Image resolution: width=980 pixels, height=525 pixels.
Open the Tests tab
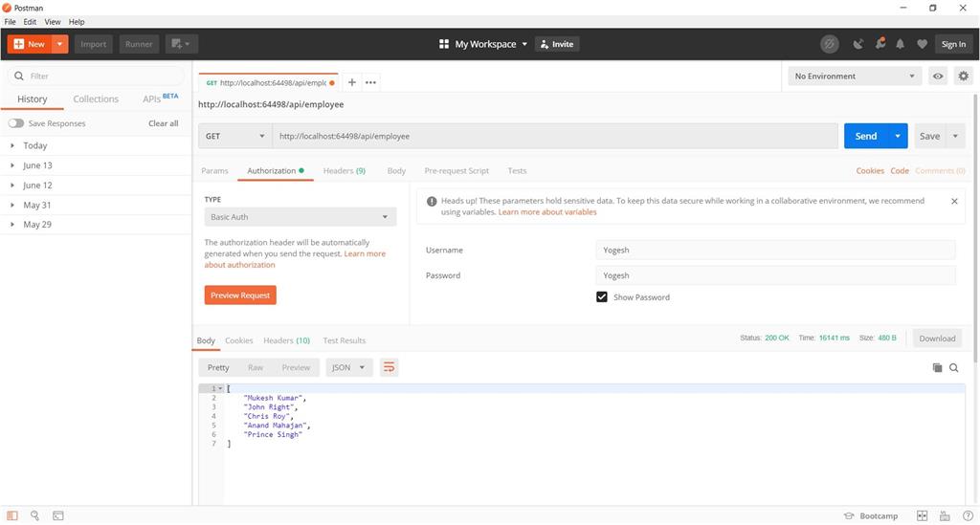point(517,171)
